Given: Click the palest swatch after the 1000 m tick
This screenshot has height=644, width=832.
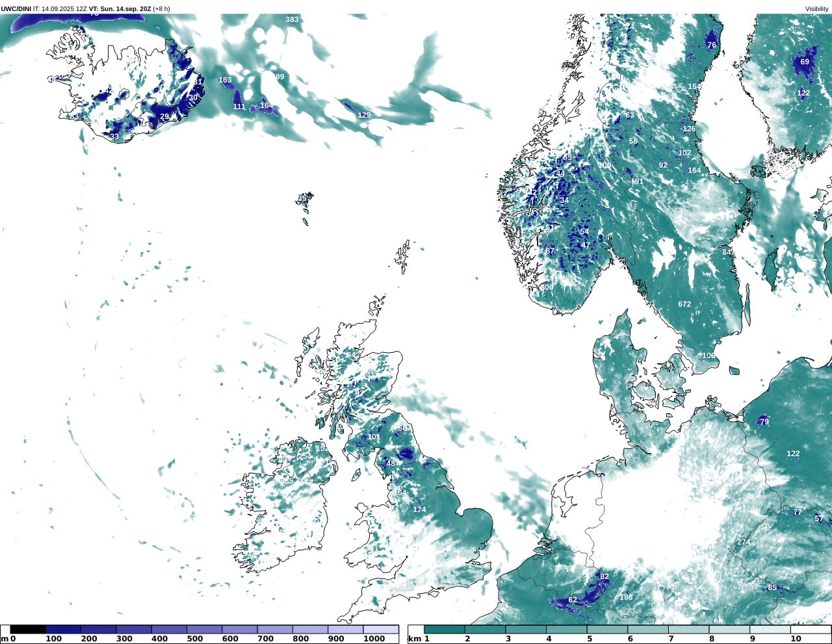Looking at the screenshot, I should coord(380,629).
